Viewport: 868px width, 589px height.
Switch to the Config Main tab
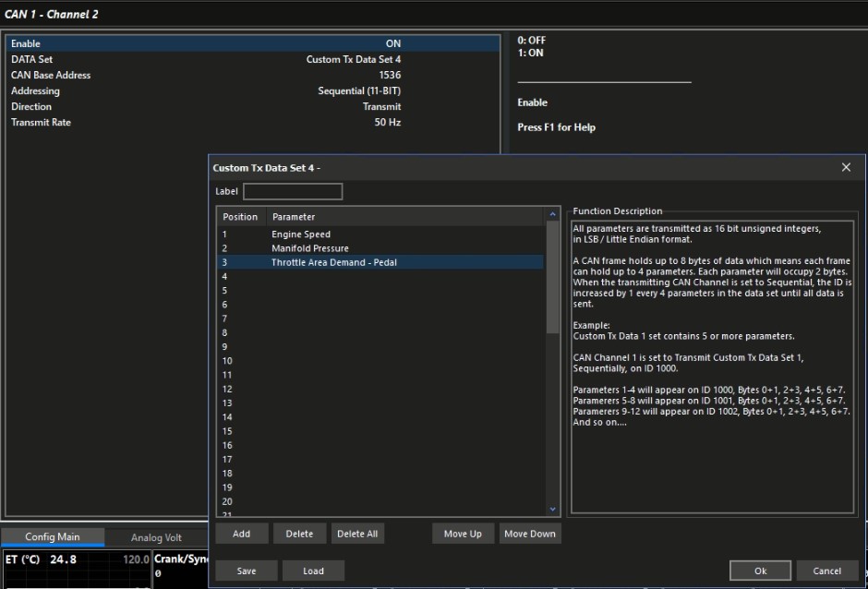tap(53, 537)
